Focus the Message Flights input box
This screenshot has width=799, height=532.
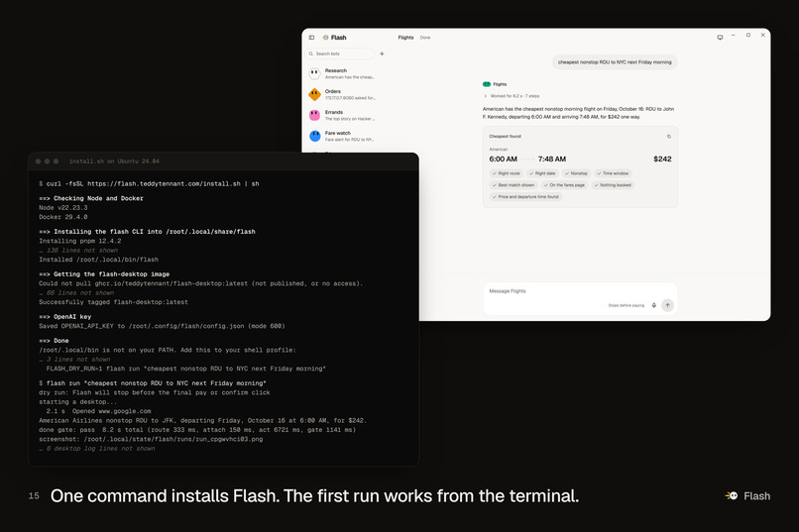(580, 298)
